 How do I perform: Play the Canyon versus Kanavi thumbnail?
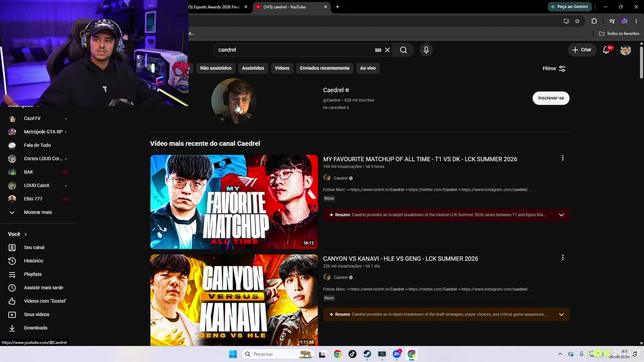[234, 300]
